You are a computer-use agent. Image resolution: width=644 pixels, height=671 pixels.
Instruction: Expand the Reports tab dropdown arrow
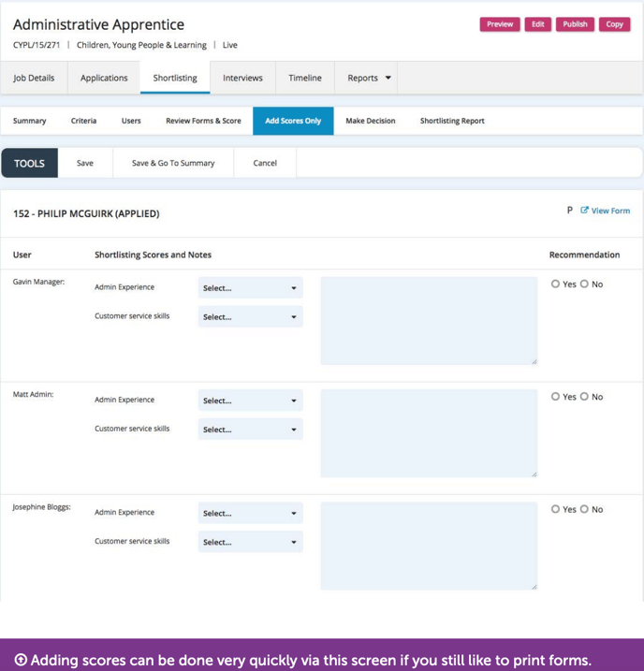[388, 78]
